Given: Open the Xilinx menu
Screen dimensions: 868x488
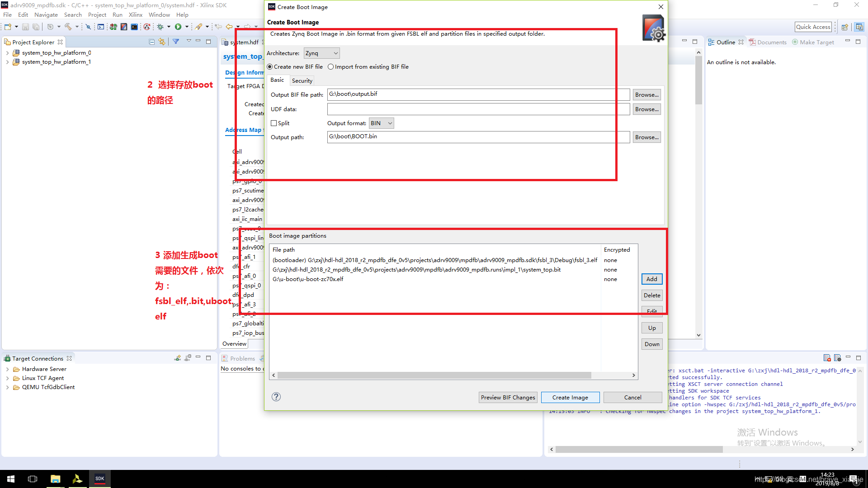Looking at the screenshot, I should tap(135, 15).
